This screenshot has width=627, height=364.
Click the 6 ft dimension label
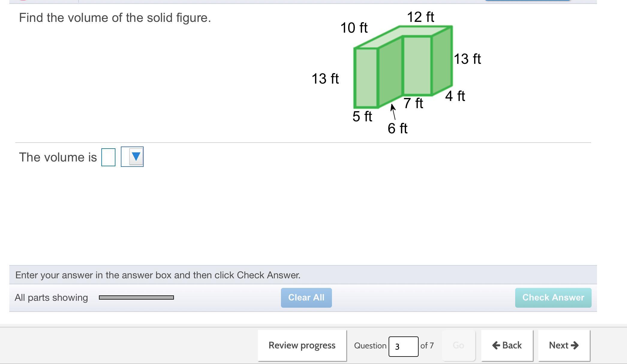tap(397, 129)
